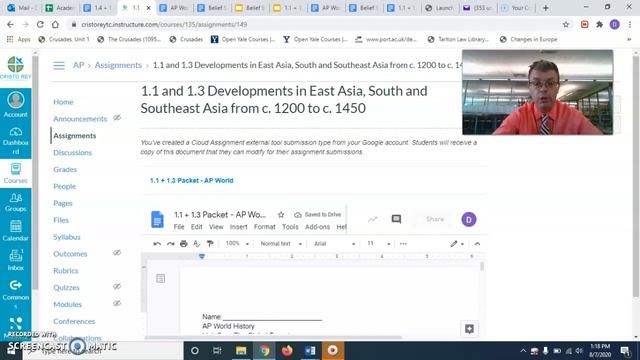Collapse the Docs menus with the caret
Viewport: 640px width, 360px height.
(x=477, y=244)
